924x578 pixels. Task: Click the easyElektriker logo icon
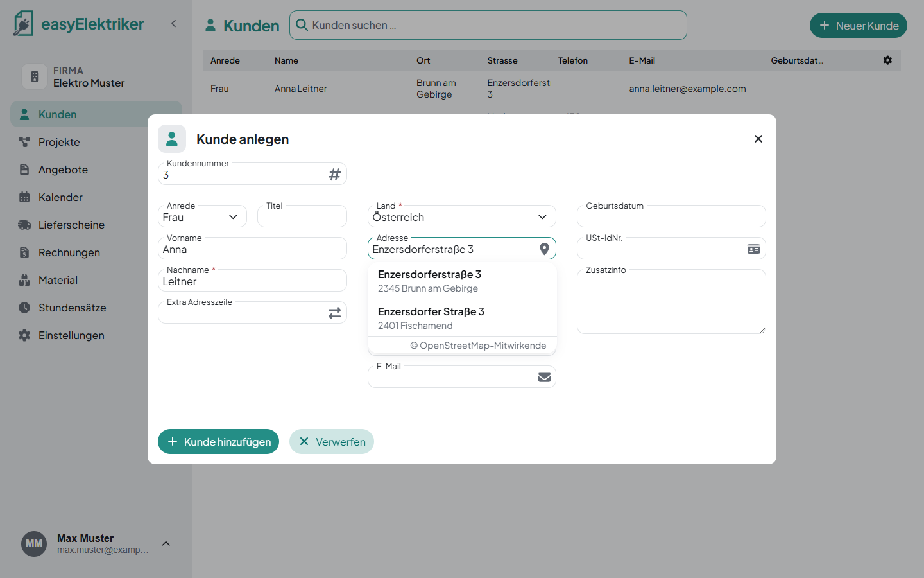[x=23, y=24]
